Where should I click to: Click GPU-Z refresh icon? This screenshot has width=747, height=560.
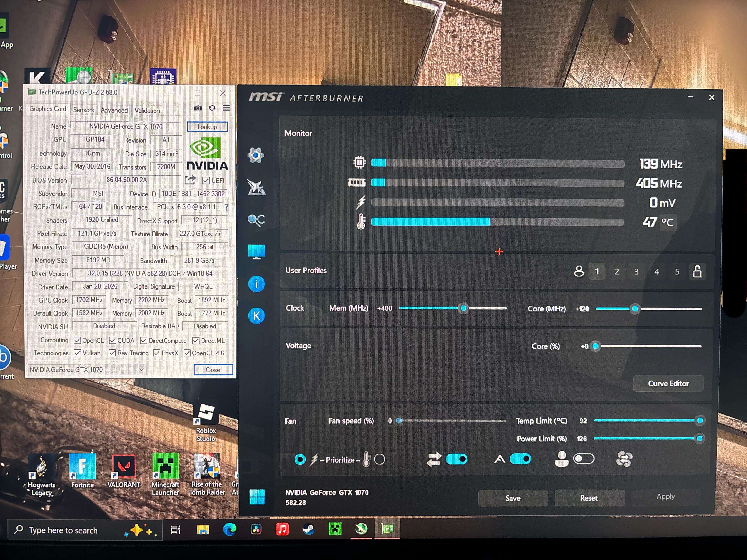coord(212,108)
